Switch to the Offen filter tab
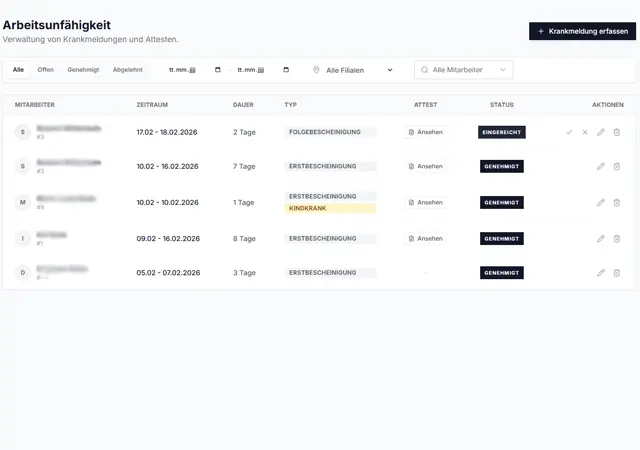This screenshot has width=640, height=450. coord(46,70)
